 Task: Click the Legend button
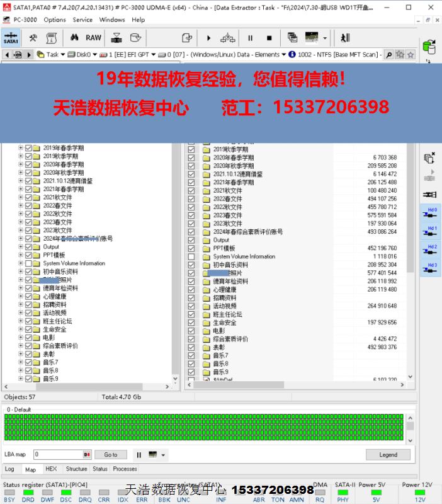coord(388,454)
